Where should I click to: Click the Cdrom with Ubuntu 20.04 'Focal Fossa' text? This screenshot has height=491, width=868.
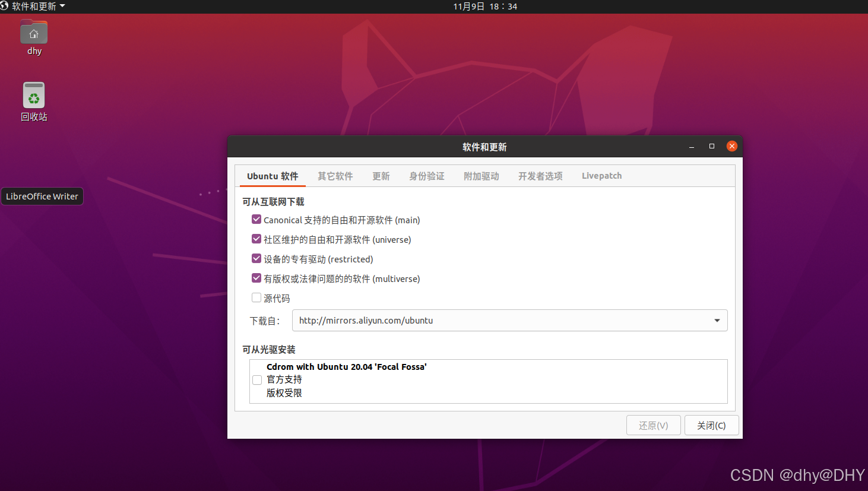[347, 367]
